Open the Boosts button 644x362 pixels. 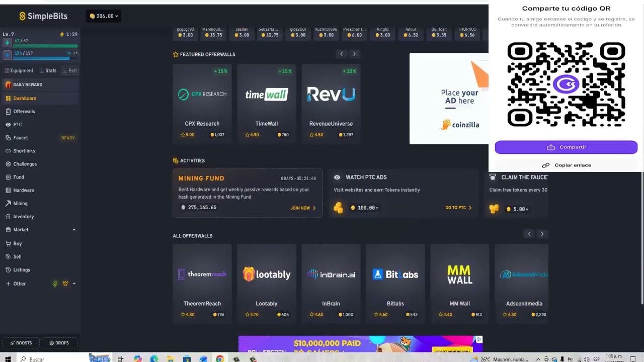click(21, 343)
